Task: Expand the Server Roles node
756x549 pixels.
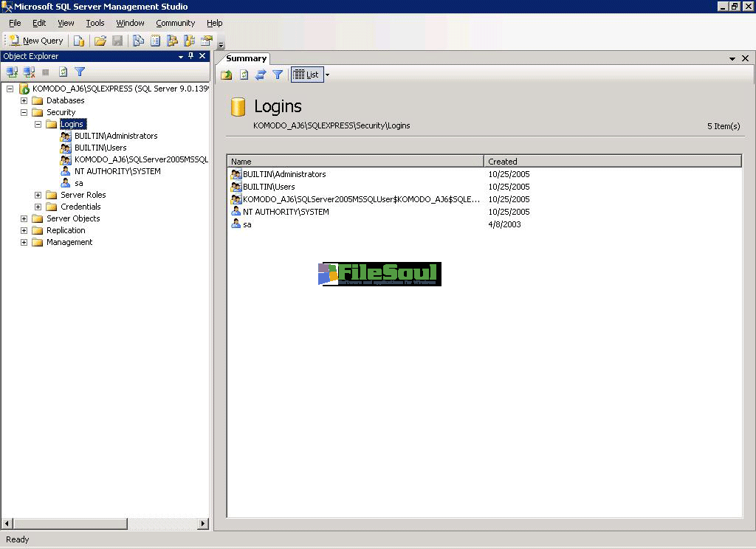Action: point(38,195)
